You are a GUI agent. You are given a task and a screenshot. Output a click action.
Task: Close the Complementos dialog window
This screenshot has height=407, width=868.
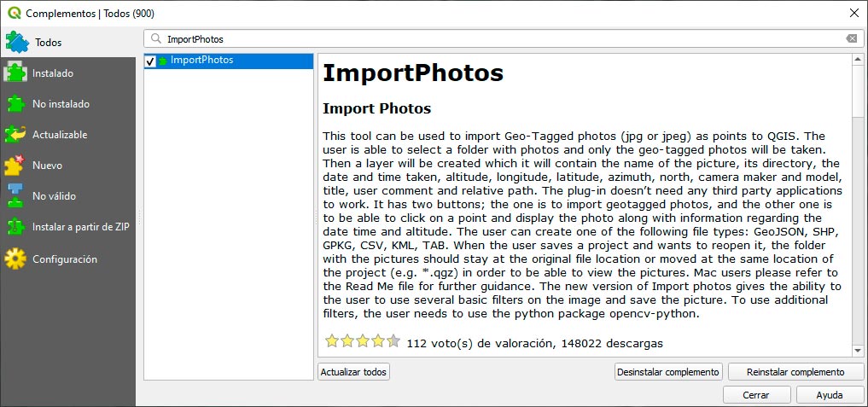click(x=854, y=14)
